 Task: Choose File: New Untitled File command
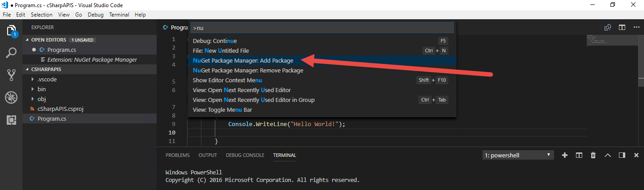pyautogui.click(x=322, y=51)
